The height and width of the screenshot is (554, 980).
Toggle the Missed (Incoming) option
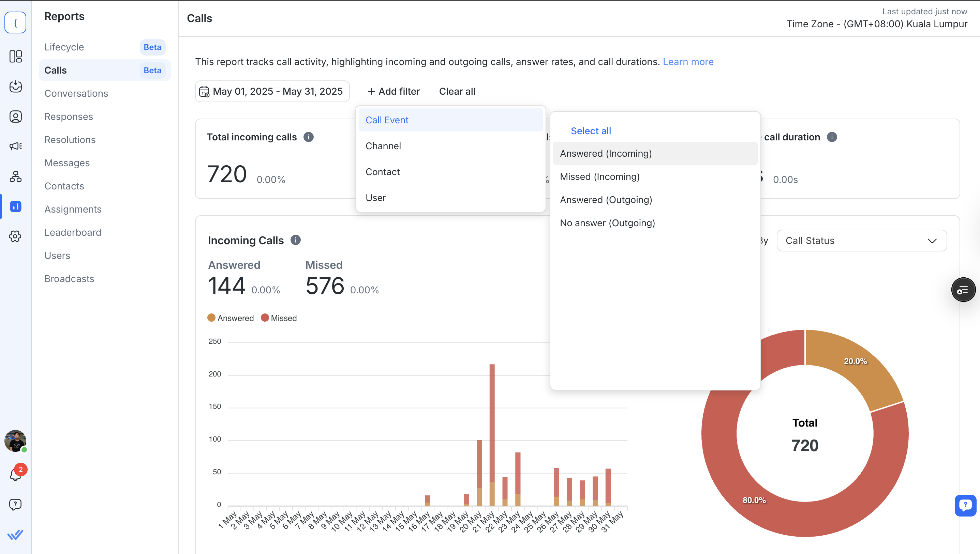coord(600,176)
